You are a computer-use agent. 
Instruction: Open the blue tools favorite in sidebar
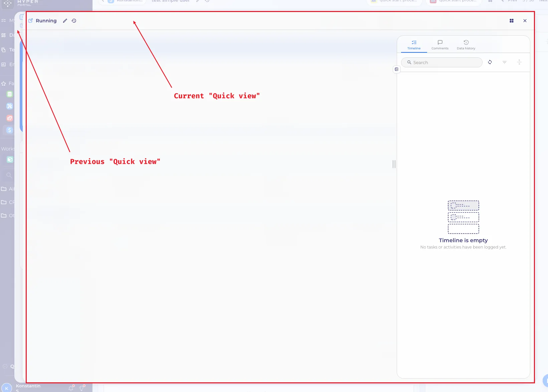[x=10, y=106]
